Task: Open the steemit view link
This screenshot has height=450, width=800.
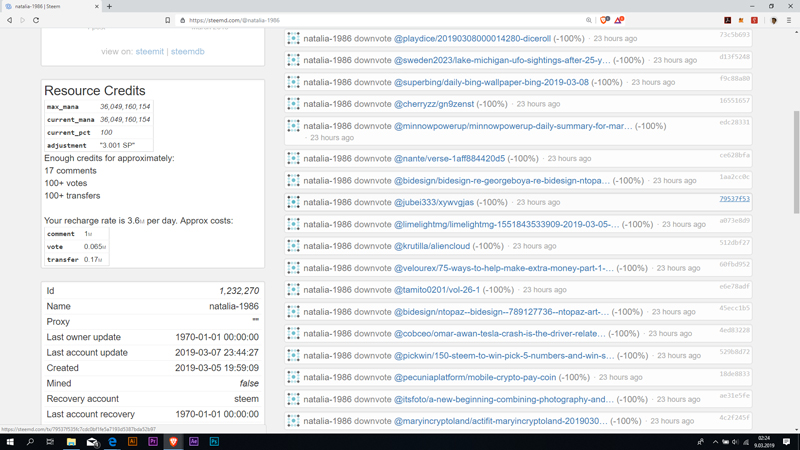Action: (149, 52)
